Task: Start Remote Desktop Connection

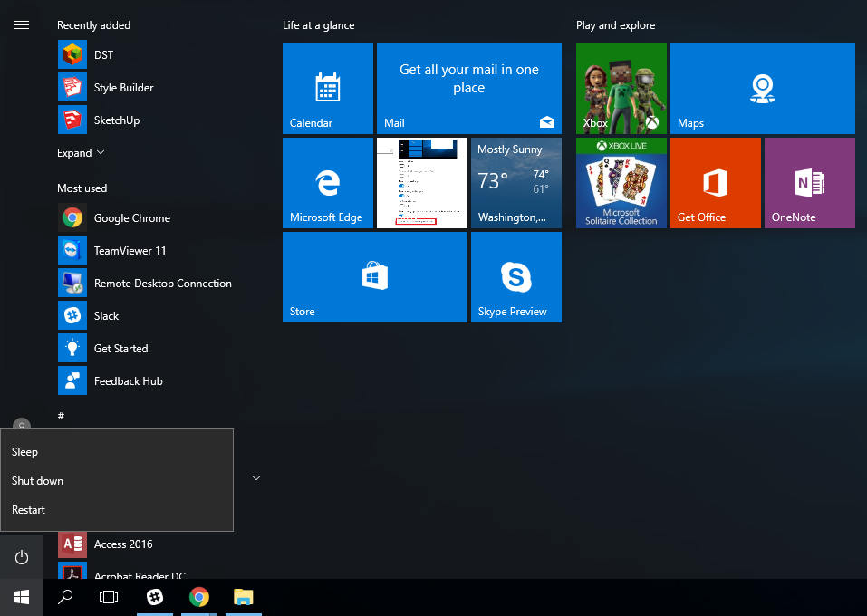Action: [x=145, y=284]
